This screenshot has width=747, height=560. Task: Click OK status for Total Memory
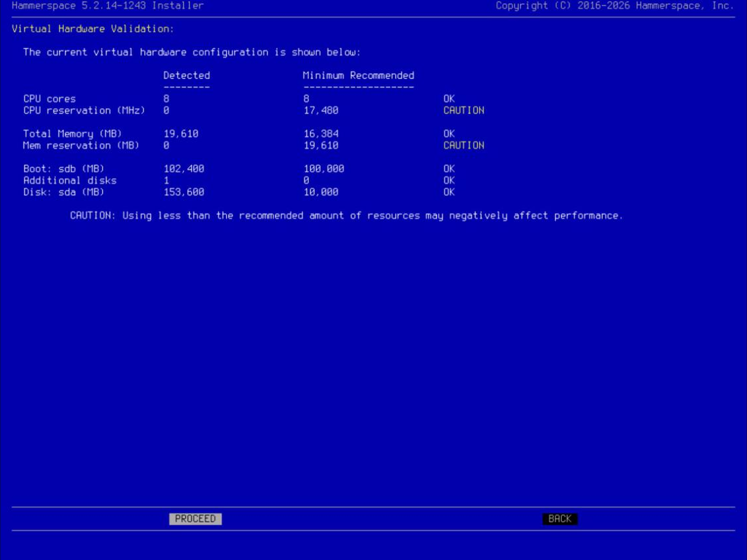[449, 134]
